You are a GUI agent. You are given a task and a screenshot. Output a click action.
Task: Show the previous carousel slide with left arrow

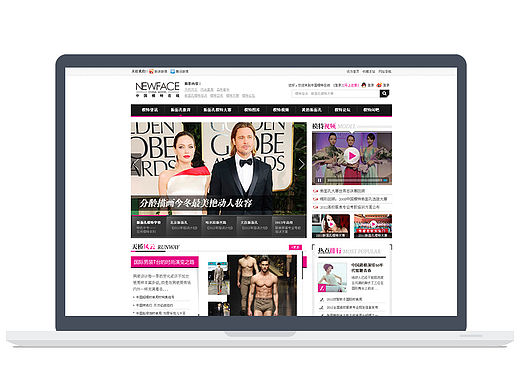click(x=136, y=165)
